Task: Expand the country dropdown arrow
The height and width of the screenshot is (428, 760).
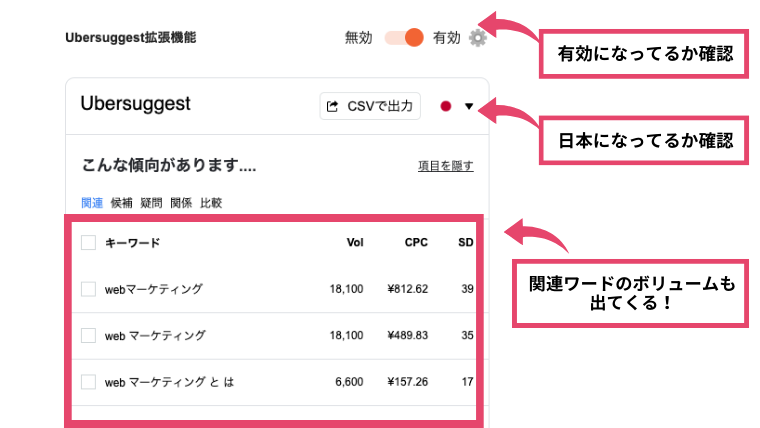Action: (x=469, y=106)
